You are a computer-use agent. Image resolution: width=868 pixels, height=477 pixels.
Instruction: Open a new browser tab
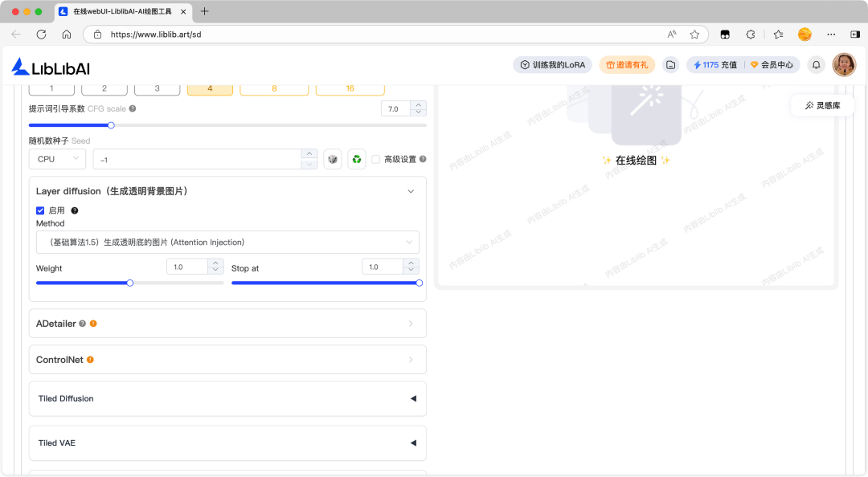(x=204, y=11)
